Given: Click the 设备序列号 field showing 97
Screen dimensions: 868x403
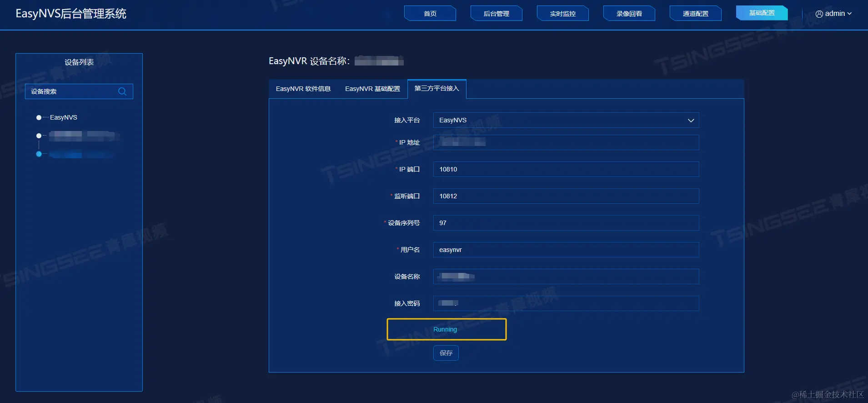Looking at the screenshot, I should (x=566, y=223).
